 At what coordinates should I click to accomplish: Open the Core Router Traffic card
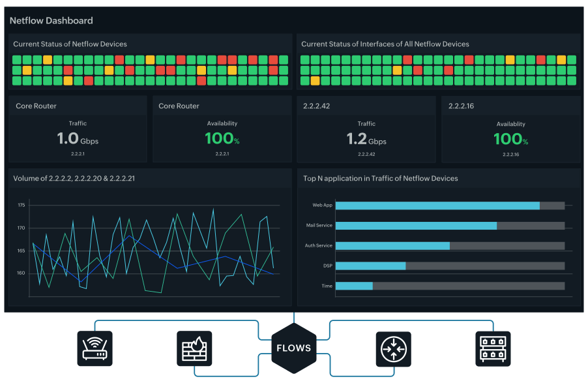78,129
